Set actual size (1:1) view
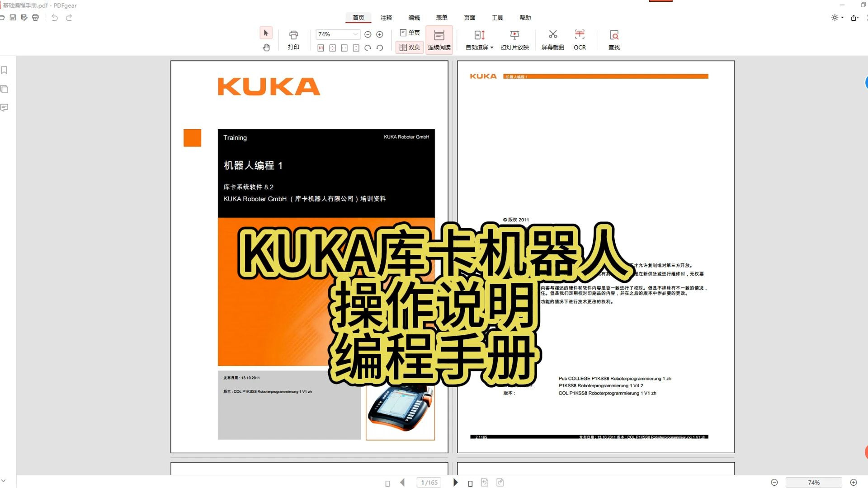Viewport: 868px width, 488px height. [x=321, y=48]
